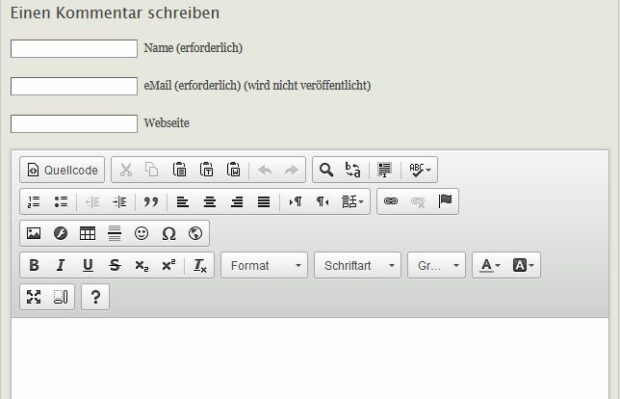Justify the text block
This screenshot has height=399, width=620.
tap(264, 202)
